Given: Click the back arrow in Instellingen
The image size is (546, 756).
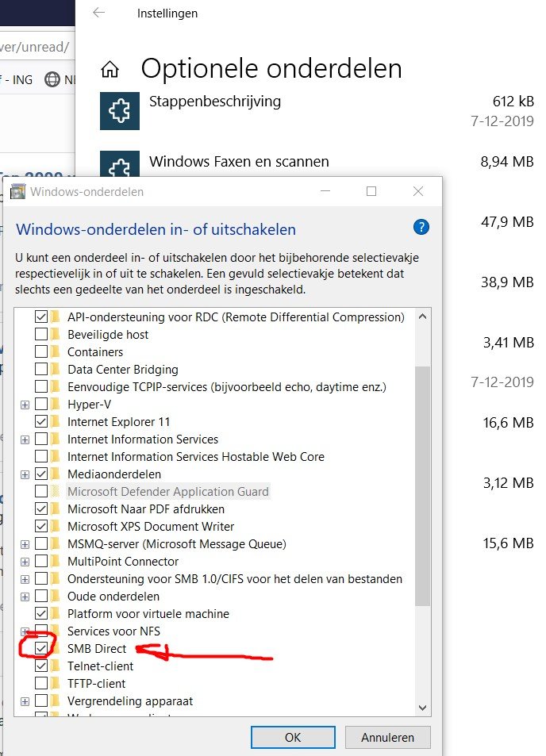Looking at the screenshot, I should click(98, 13).
